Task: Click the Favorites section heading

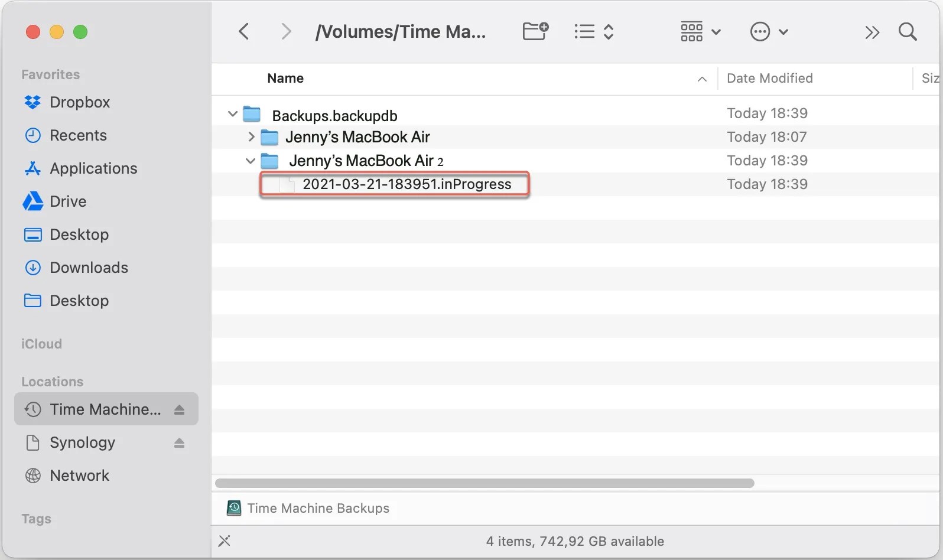Action: coord(50,74)
